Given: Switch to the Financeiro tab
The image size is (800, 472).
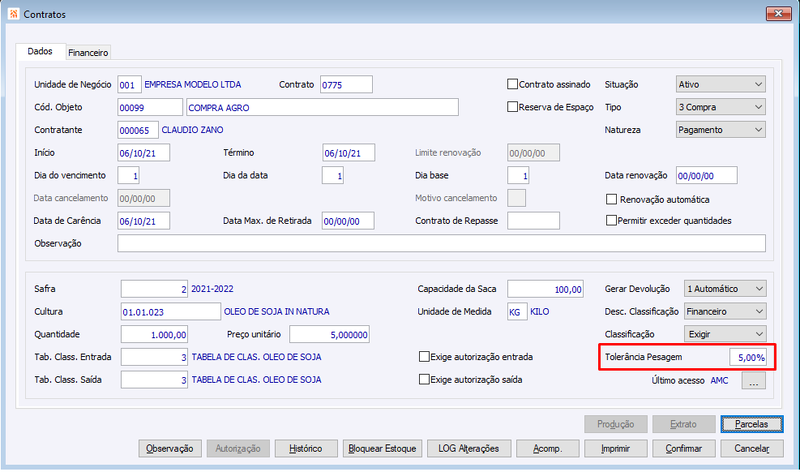Looking at the screenshot, I should click(88, 53).
